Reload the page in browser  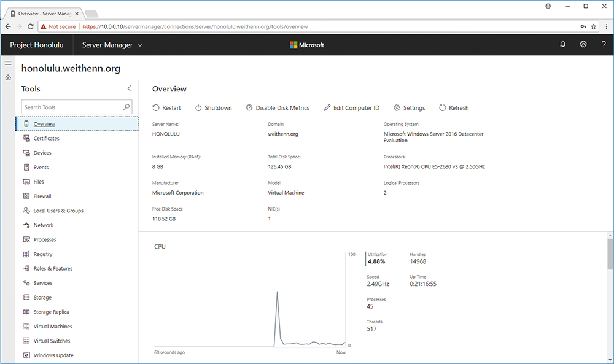pos(31,26)
